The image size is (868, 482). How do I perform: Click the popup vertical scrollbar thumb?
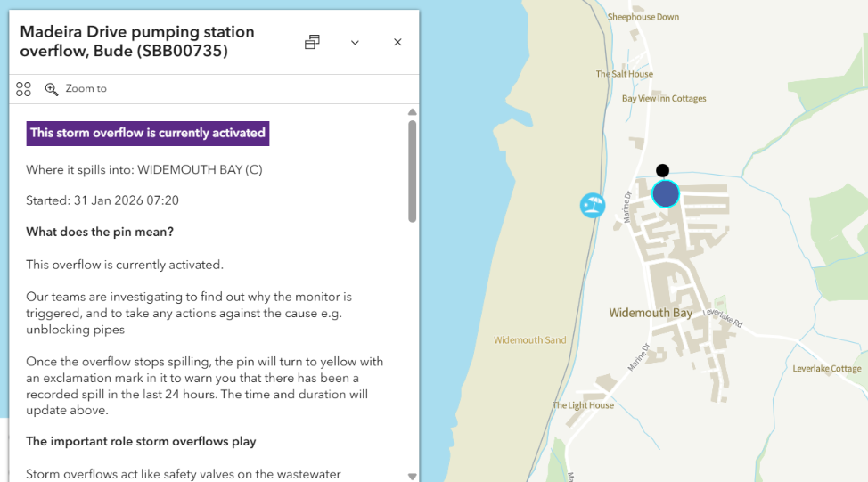pyautogui.click(x=412, y=169)
